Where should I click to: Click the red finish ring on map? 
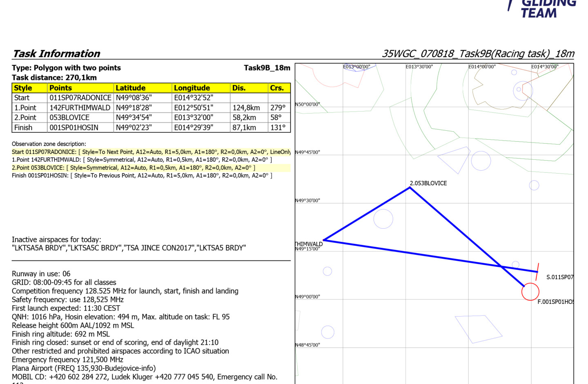click(530, 292)
